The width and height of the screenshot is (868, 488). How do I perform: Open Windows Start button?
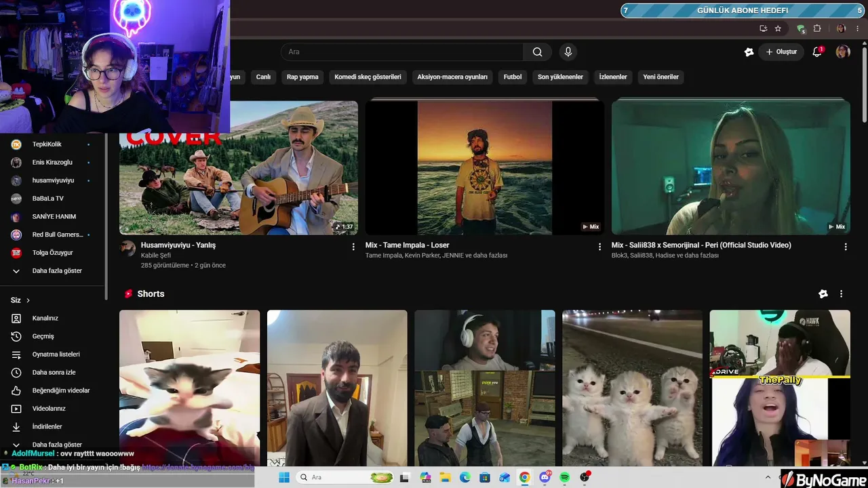coord(284,477)
